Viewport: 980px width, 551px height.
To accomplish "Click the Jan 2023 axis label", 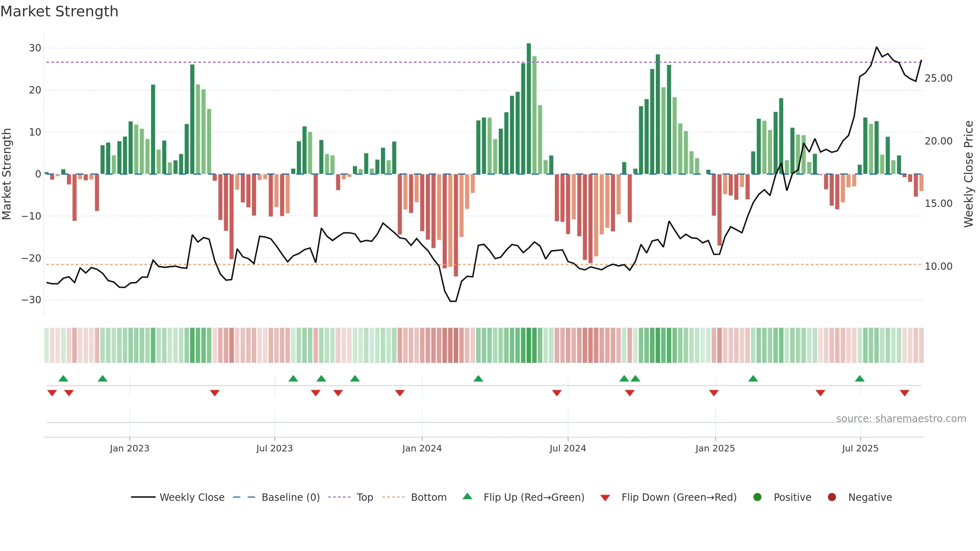I will click(x=129, y=448).
